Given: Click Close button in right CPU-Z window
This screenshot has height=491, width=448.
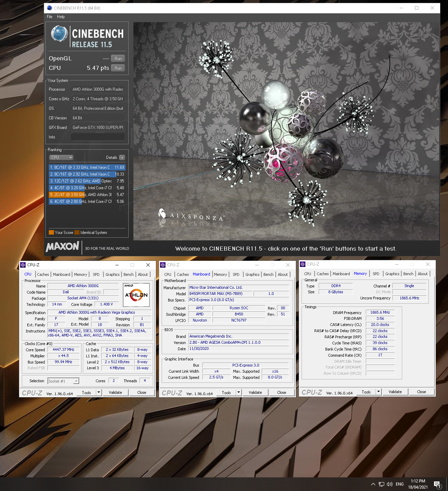Looking at the screenshot, I should [421, 392].
